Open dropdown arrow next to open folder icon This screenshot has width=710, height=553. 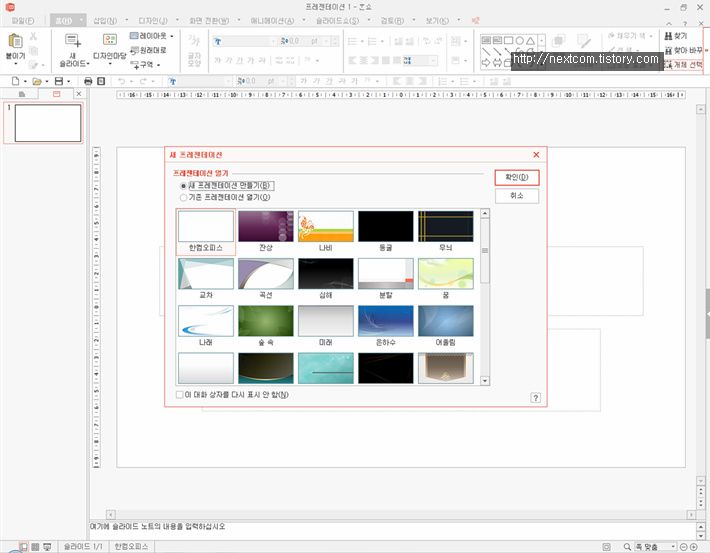tap(47, 82)
